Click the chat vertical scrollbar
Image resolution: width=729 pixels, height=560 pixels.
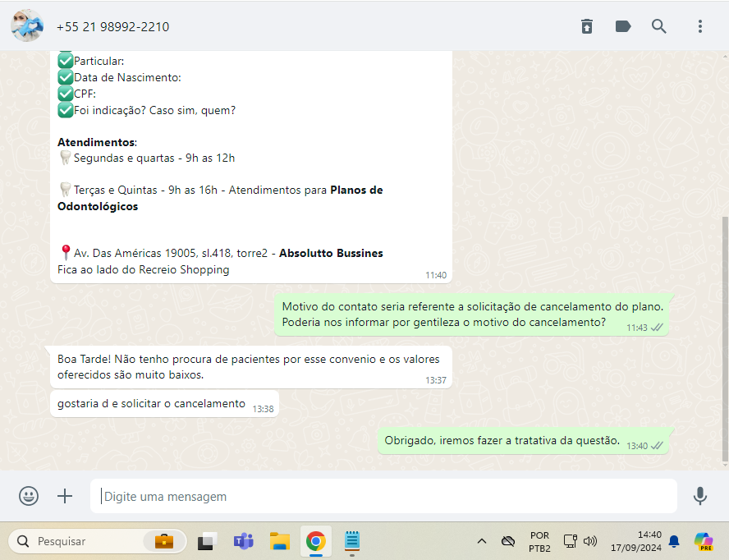pyautogui.click(x=725, y=338)
